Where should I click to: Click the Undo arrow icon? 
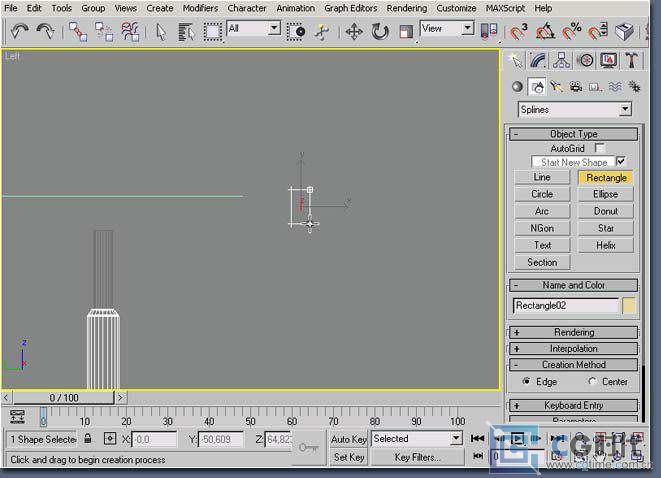[19, 31]
